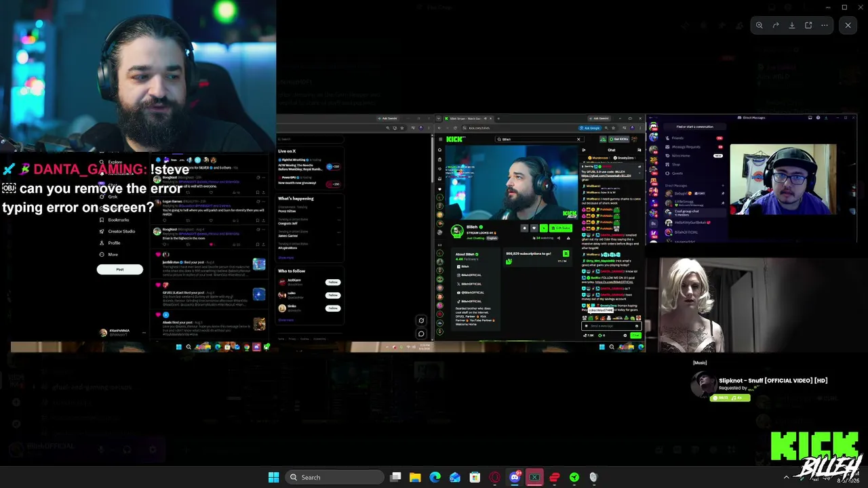
Task: Click the Get KICKs button on Kick
Action: tap(618, 139)
